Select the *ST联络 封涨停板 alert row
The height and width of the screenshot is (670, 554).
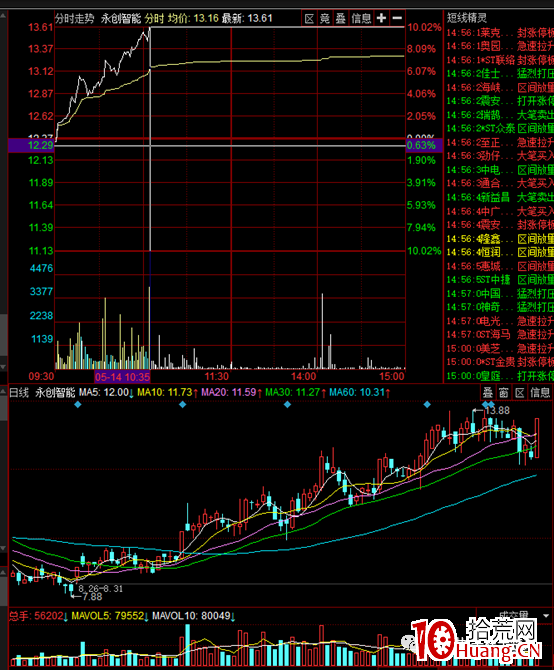[500, 60]
